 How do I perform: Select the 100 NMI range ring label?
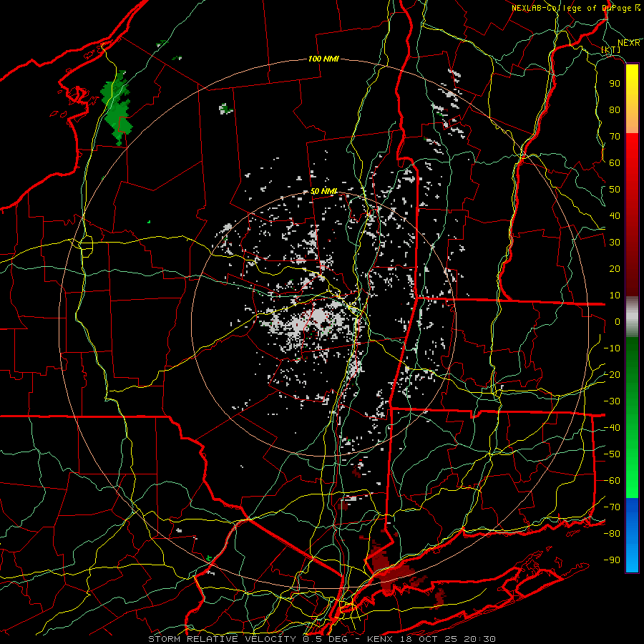click(x=323, y=59)
